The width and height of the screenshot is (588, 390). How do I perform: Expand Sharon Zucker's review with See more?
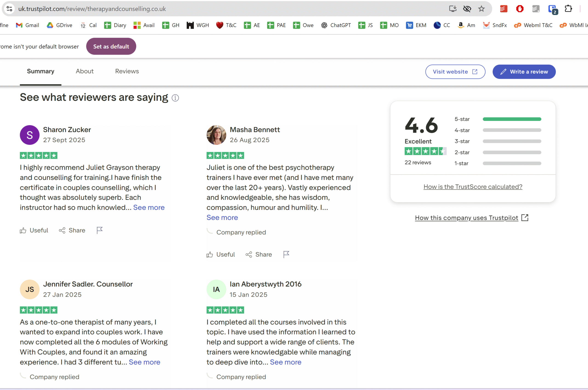coord(149,208)
